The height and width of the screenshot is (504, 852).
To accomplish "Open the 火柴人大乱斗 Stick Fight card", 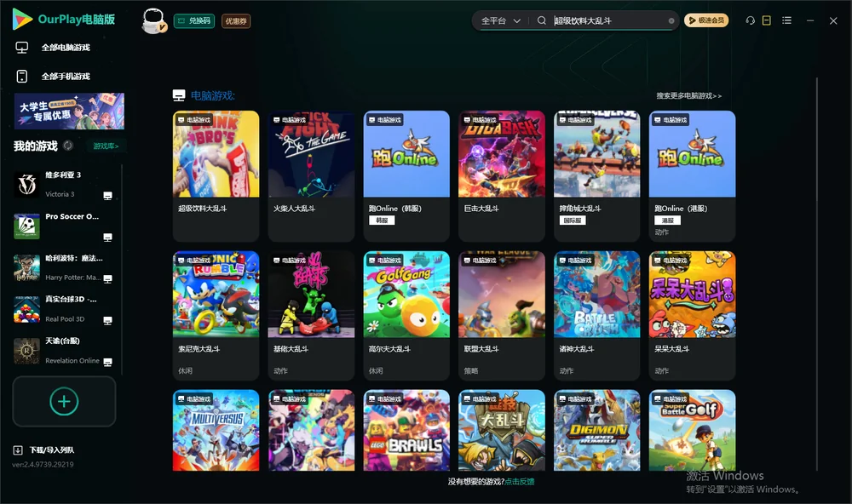I will (x=311, y=175).
